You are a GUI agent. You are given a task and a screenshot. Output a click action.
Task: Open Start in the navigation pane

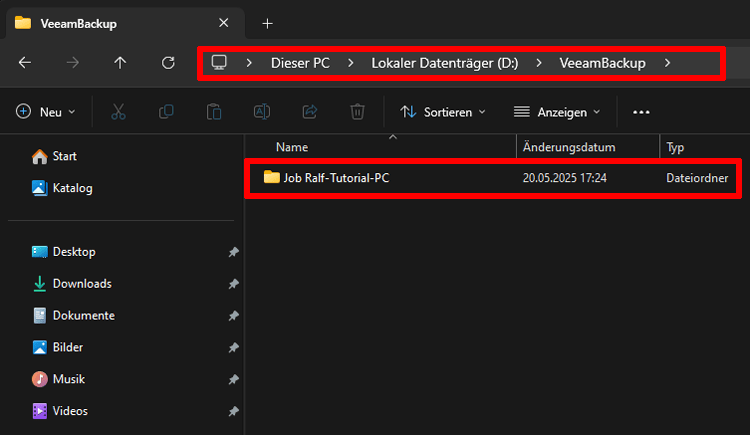(x=54, y=156)
